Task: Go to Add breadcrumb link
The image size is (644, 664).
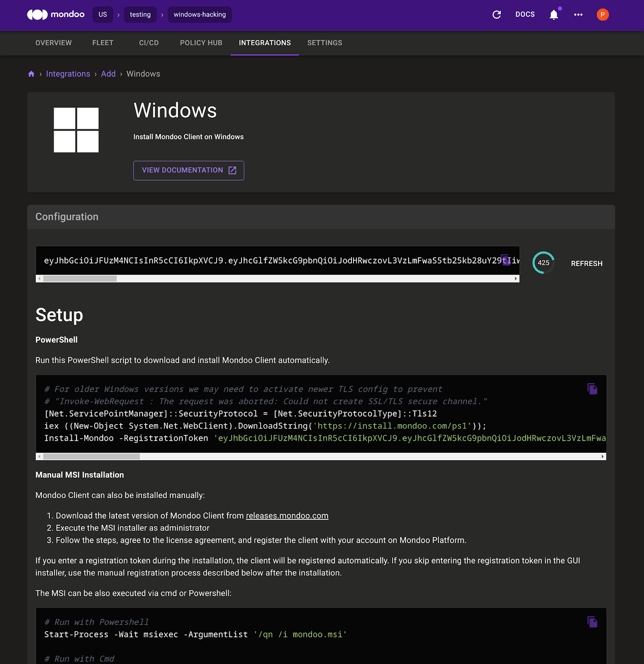Action: tap(108, 74)
